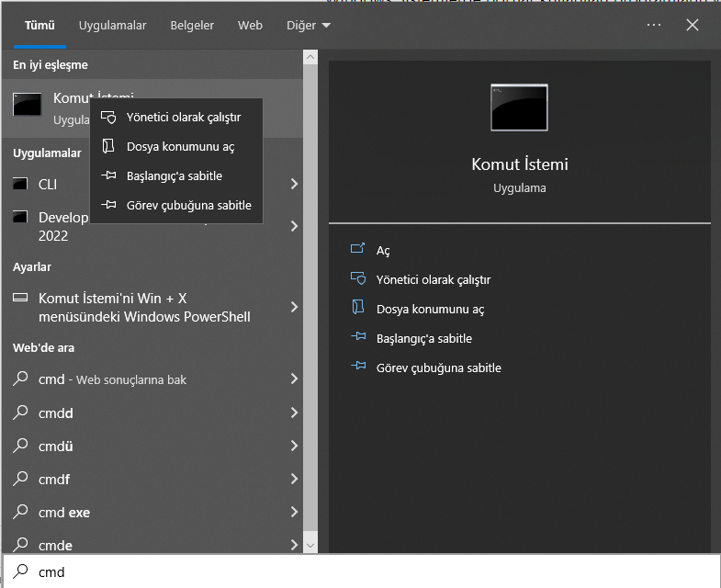Click the large Komut İstemi preview icon

pyautogui.click(x=519, y=107)
